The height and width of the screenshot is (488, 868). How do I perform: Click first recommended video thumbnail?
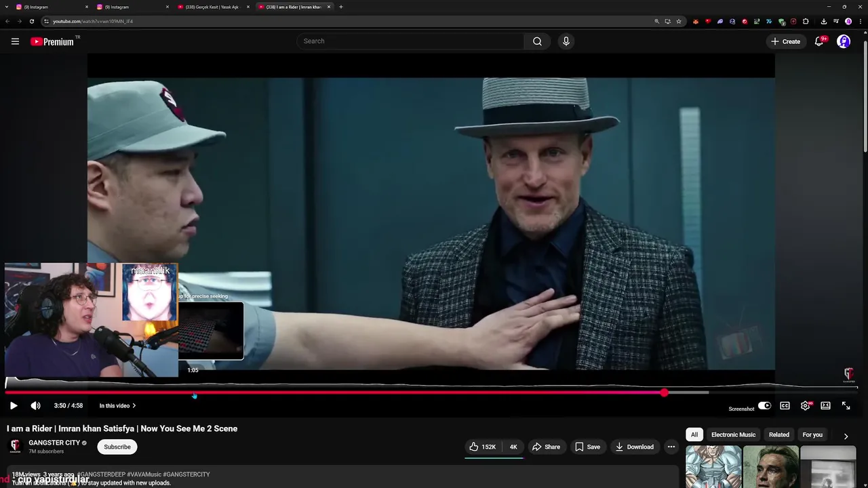tap(713, 466)
